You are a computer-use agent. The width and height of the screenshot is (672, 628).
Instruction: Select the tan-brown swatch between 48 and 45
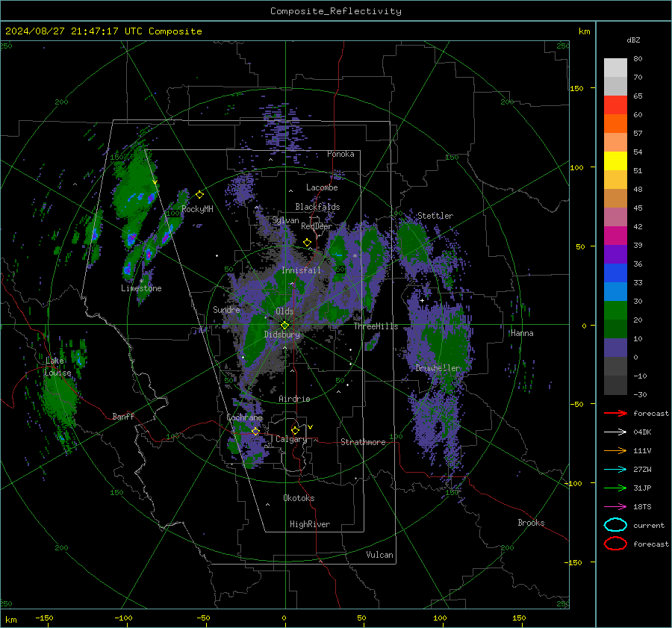pyautogui.click(x=615, y=198)
